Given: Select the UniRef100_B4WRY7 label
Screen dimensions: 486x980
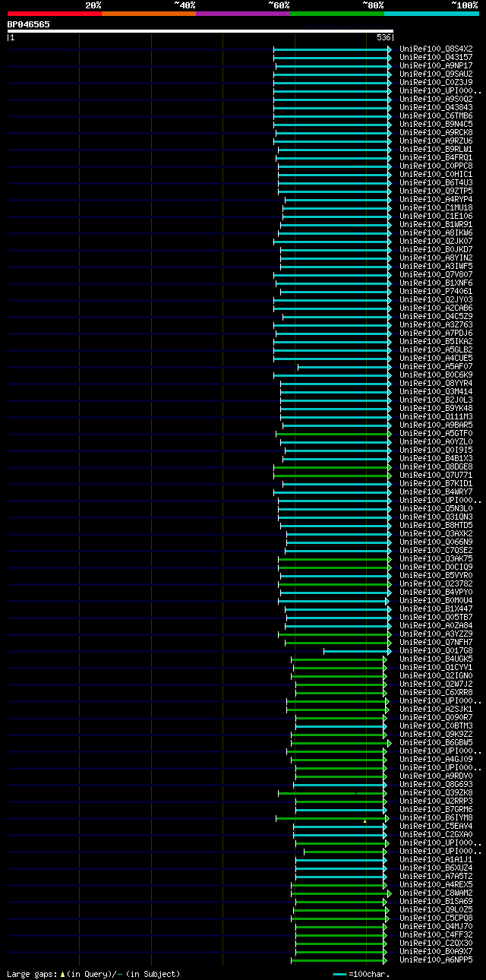Looking at the screenshot, I should click(436, 492).
